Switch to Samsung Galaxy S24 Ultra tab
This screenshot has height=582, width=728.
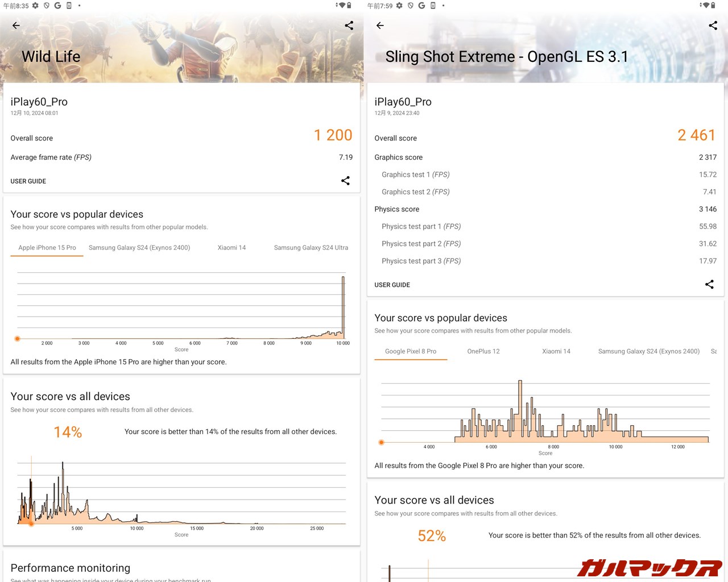point(311,248)
